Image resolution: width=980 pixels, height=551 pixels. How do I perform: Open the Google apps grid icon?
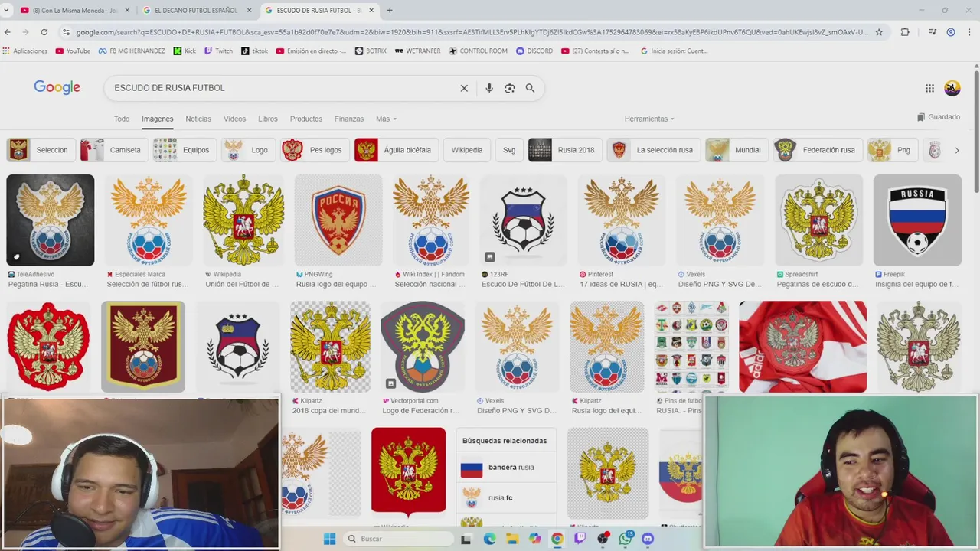click(x=929, y=88)
